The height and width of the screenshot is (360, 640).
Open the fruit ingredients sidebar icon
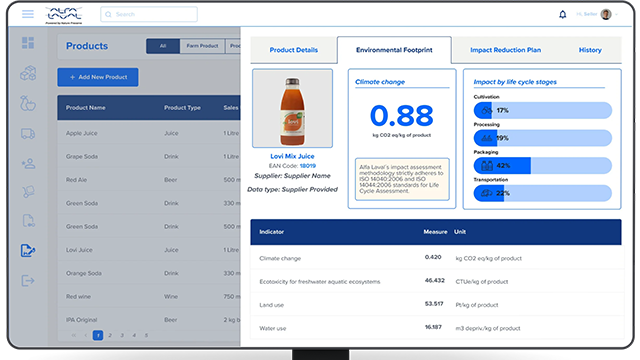pyautogui.click(x=28, y=103)
